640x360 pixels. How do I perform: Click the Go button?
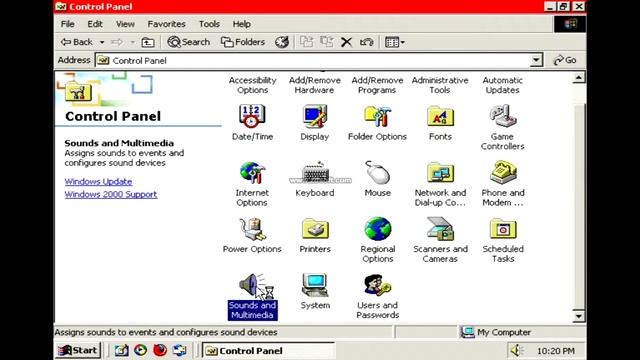pyautogui.click(x=565, y=60)
